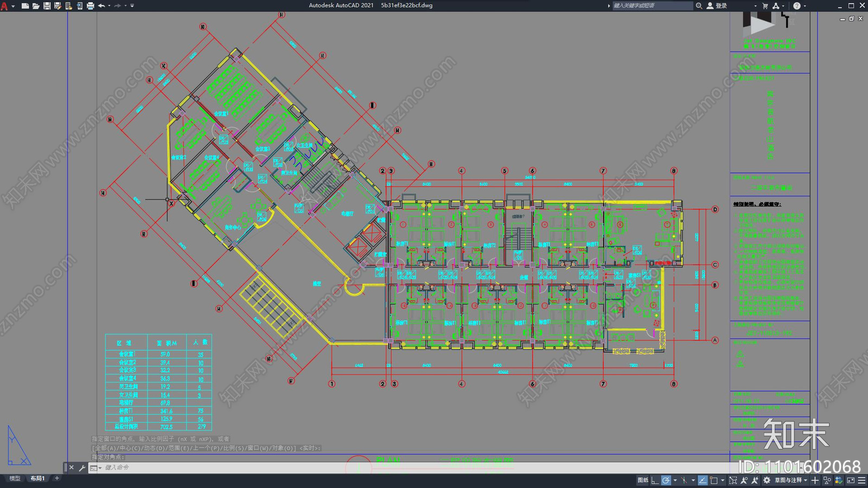Toggle Object snap tracking in status bar
The image size is (868, 488).
tap(684, 480)
